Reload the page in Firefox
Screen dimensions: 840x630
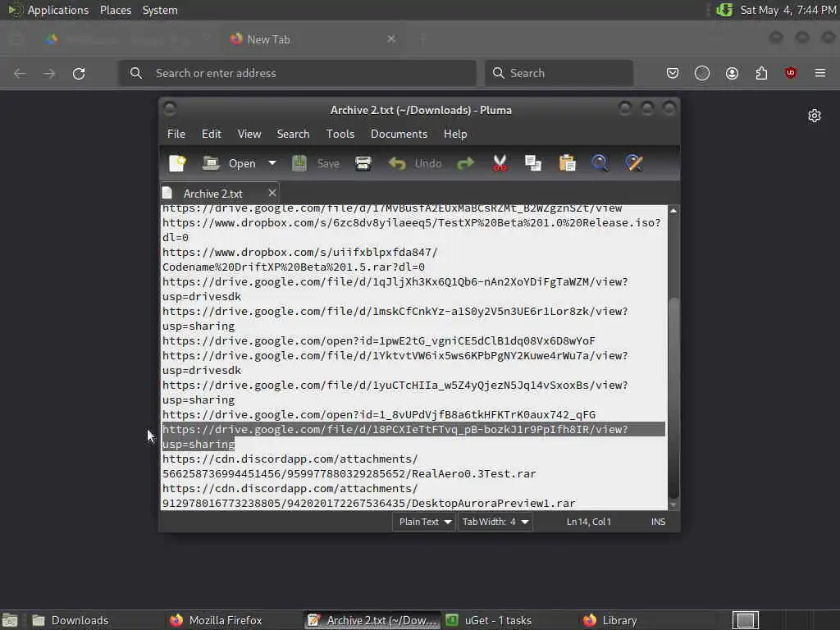coord(79,73)
